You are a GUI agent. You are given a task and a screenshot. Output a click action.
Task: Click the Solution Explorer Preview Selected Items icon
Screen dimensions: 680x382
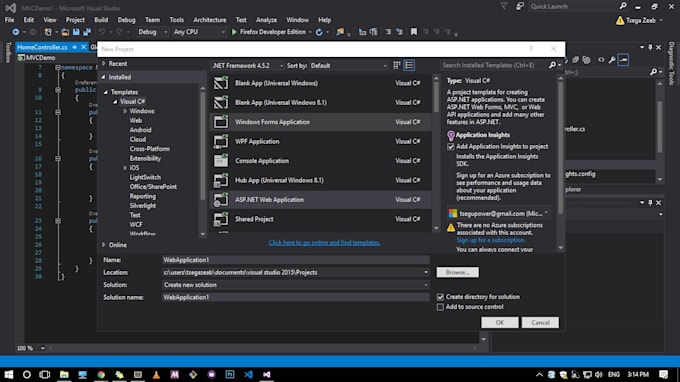tap(623, 60)
